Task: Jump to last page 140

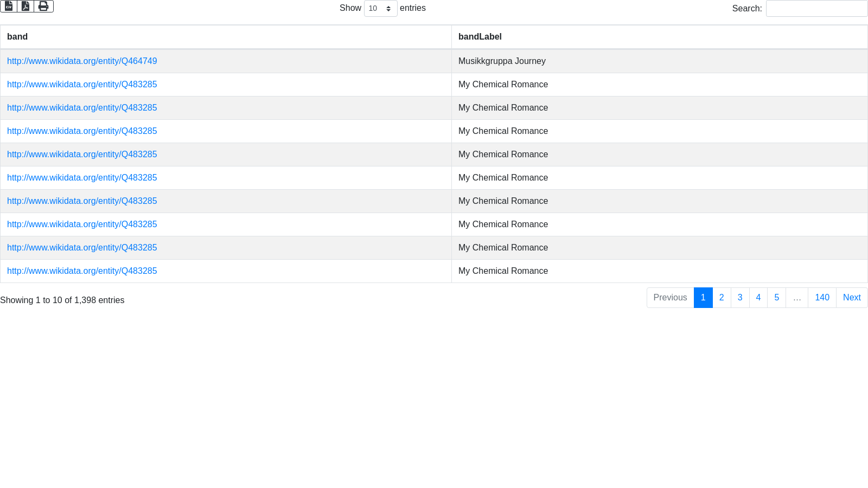Action: 822,298
